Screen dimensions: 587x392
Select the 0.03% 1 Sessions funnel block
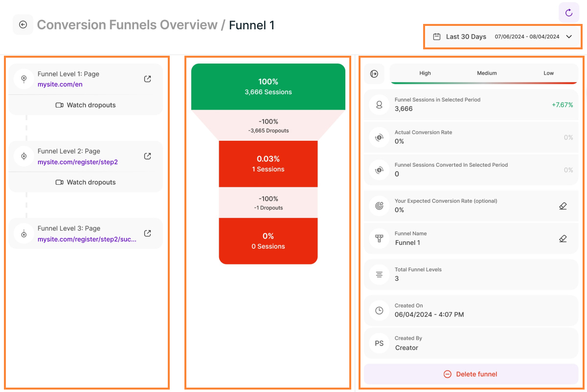(268, 164)
